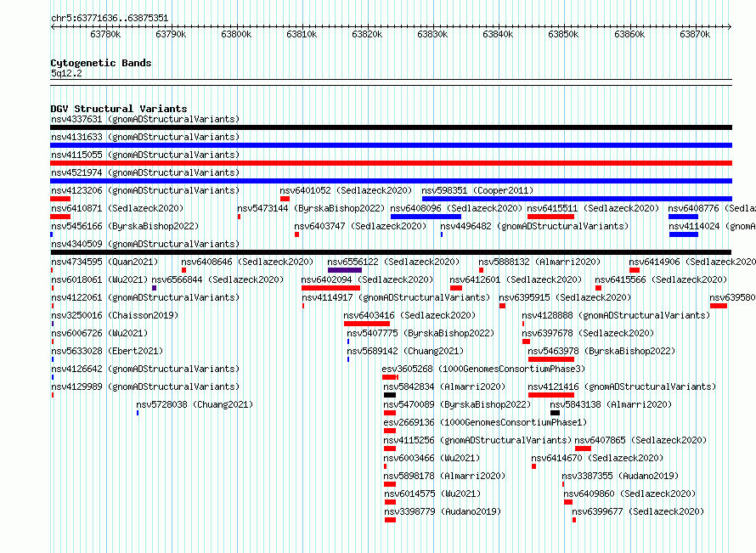Open nsv6412601 (Sedlazeck2020) label
Screen dimensions: 756x553
pos(516,279)
